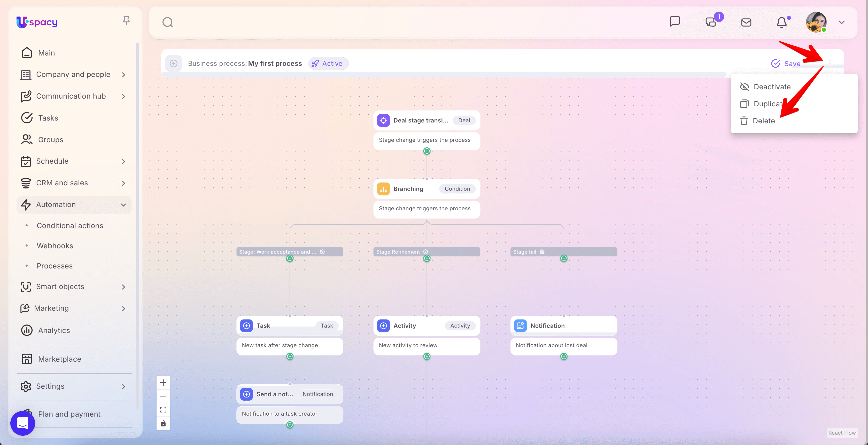Open Processes in the Automation submenu
Screen dimensions: 868x445
(55, 266)
